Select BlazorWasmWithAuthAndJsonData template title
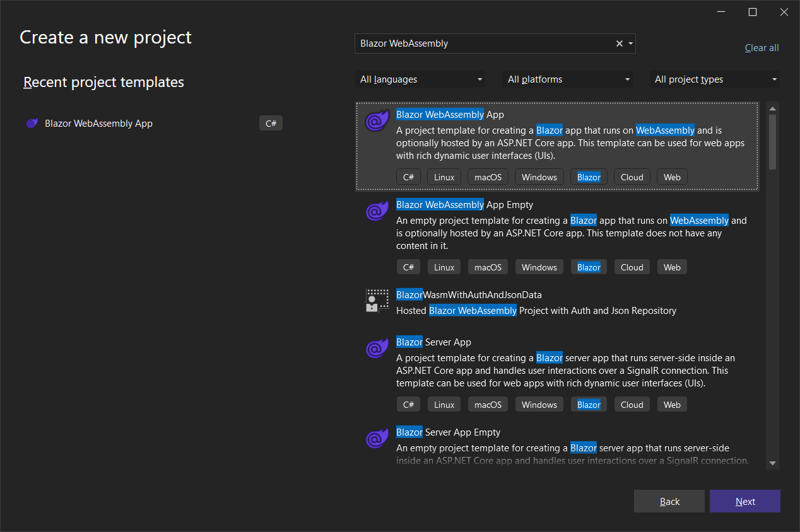800x532 pixels. tap(469, 295)
